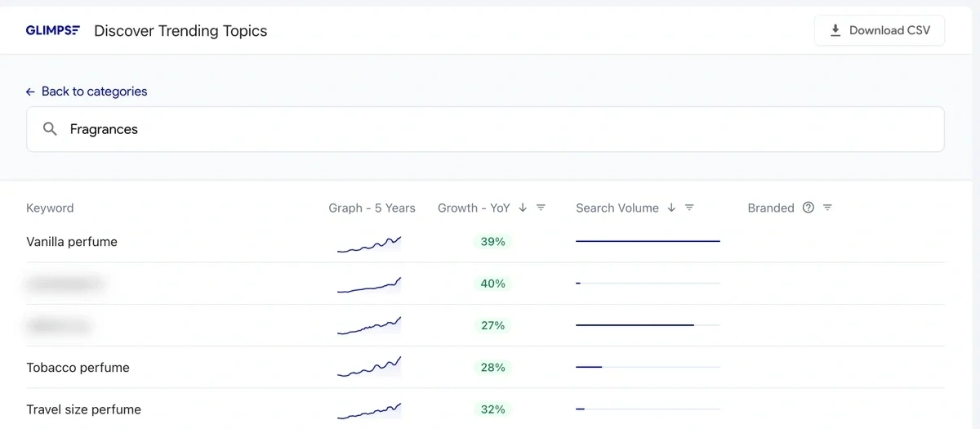Sort Search Volume with down arrow
Screen dimensions: 980x429
pos(671,208)
